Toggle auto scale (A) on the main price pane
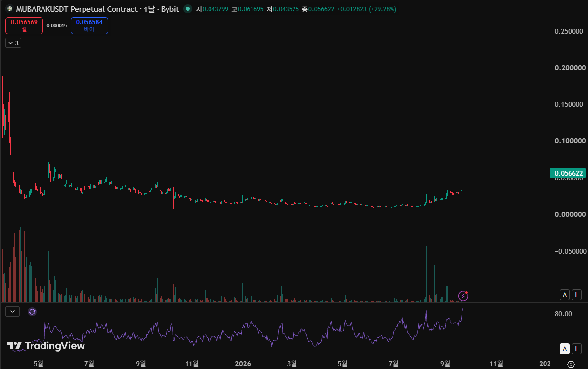 565,295
